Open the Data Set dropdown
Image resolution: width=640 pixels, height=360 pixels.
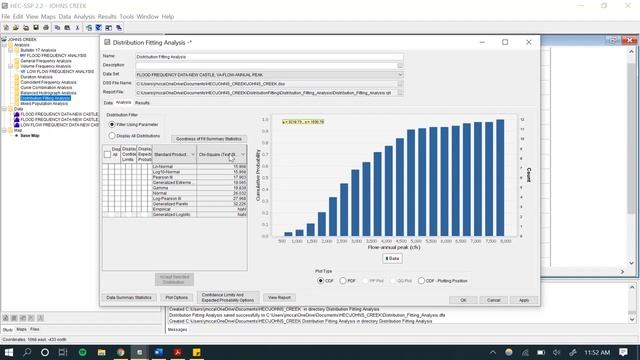(x=400, y=75)
